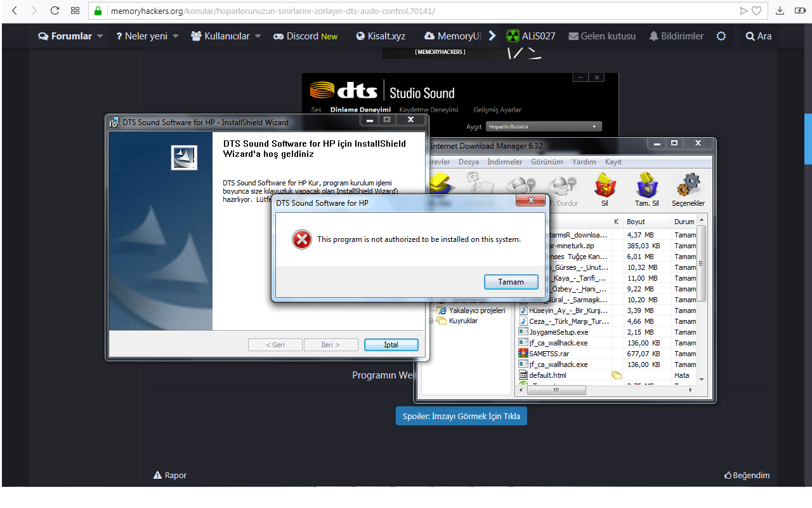Screen dimensions: 812x508
Task: Click Ara to search the forum
Action: (759, 36)
